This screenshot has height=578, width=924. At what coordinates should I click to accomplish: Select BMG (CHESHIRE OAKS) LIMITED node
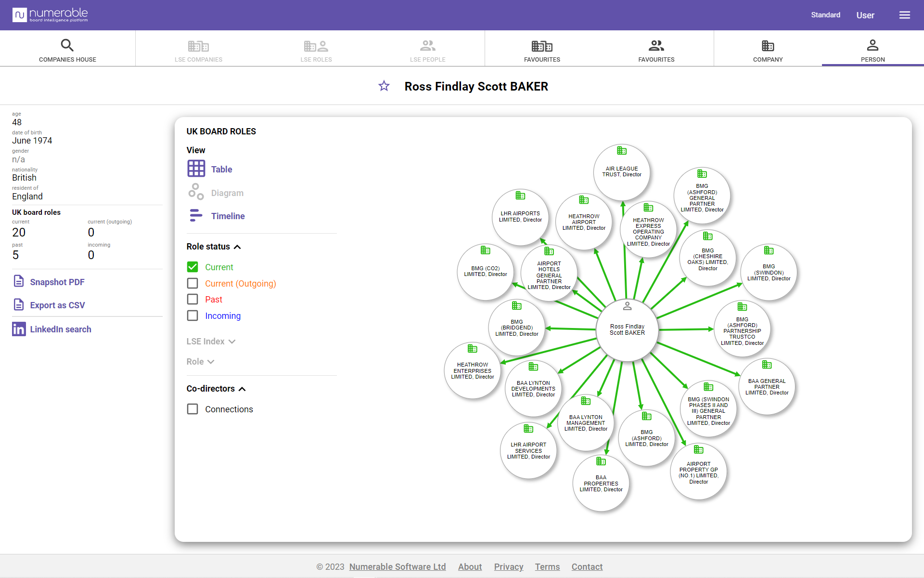point(707,258)
